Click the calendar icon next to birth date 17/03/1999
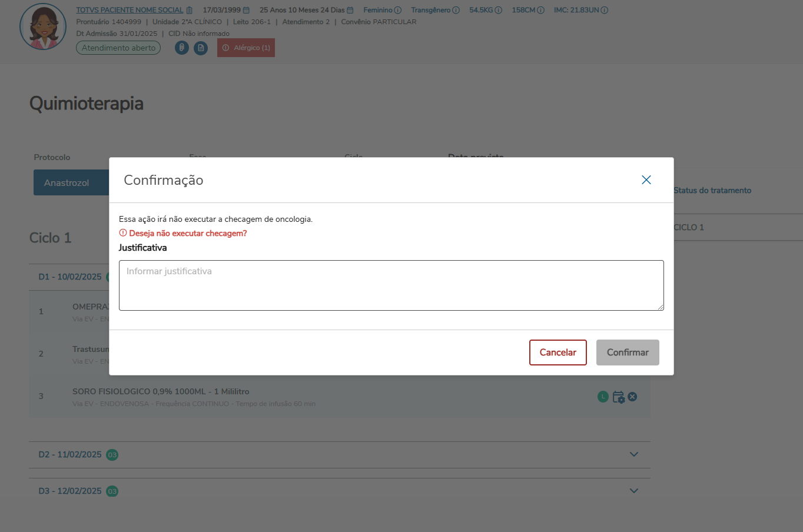Screen dimensions: 803x532 point(246,10)
